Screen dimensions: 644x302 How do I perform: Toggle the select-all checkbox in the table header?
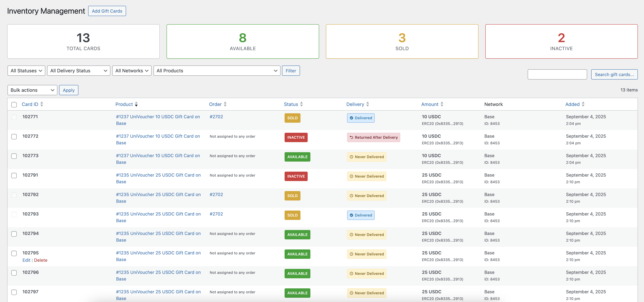pos(14,105)
